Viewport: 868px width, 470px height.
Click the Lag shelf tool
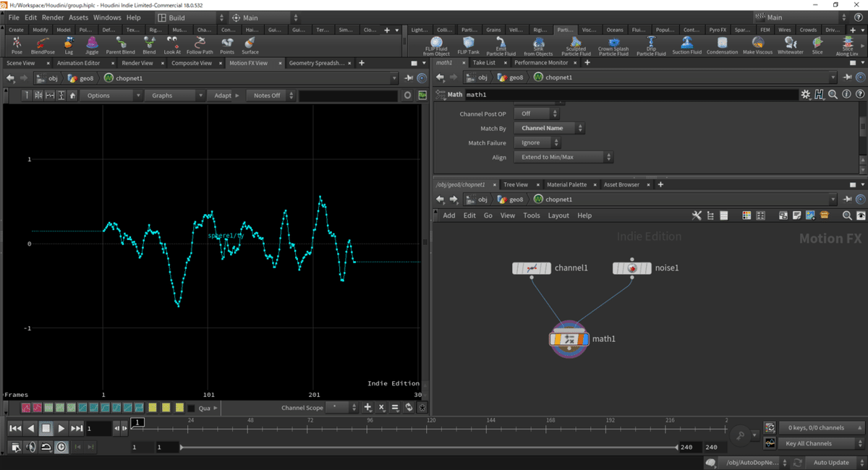click(x=69, y=46)
